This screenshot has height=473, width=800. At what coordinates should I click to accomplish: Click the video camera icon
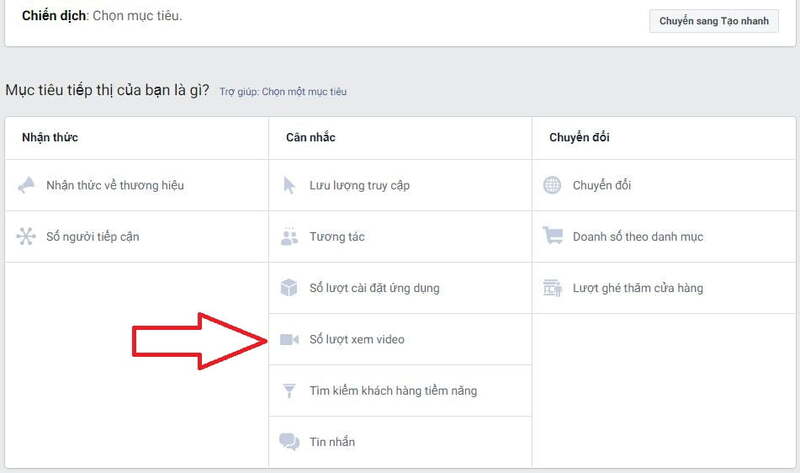click(290, 340)
